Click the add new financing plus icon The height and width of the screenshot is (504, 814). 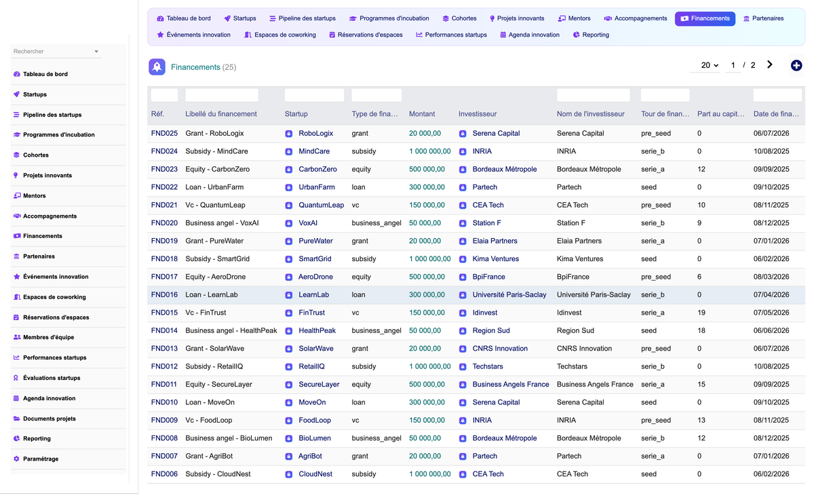[x=796, y=66]
